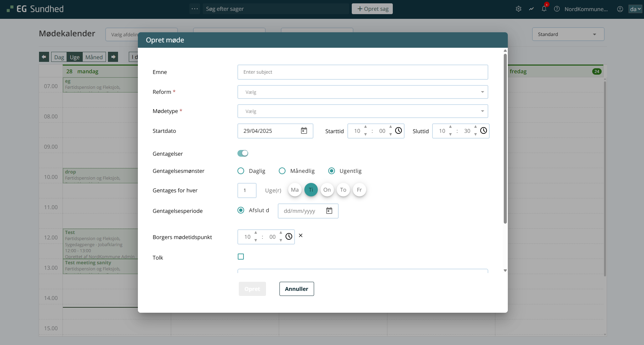Expand the Reform dropdown

pos(363,92)
